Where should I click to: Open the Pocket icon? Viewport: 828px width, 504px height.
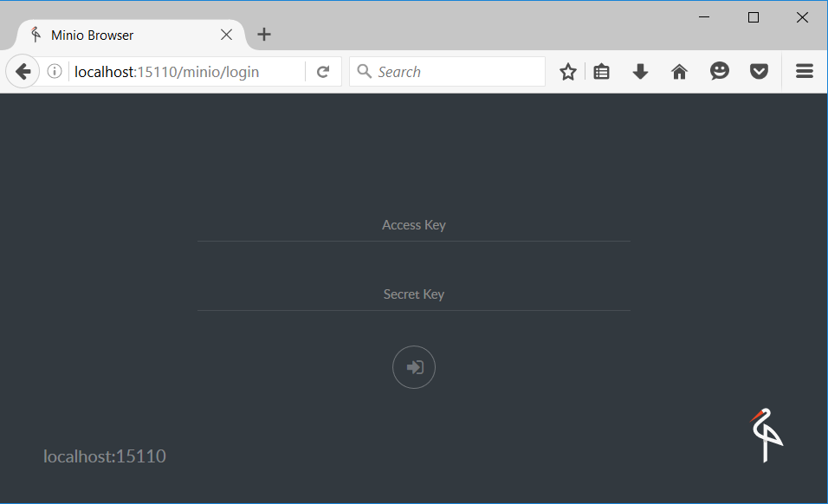(x=759, y=71)
